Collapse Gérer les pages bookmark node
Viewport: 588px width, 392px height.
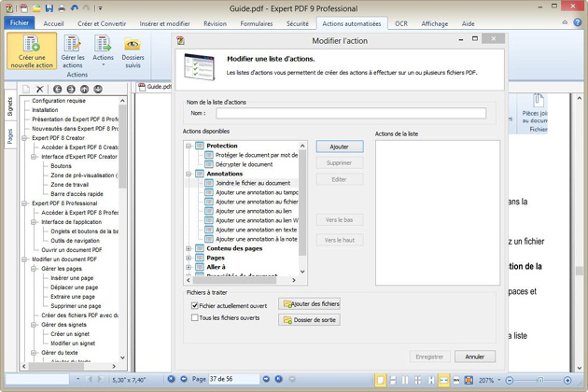click(34, 269)
